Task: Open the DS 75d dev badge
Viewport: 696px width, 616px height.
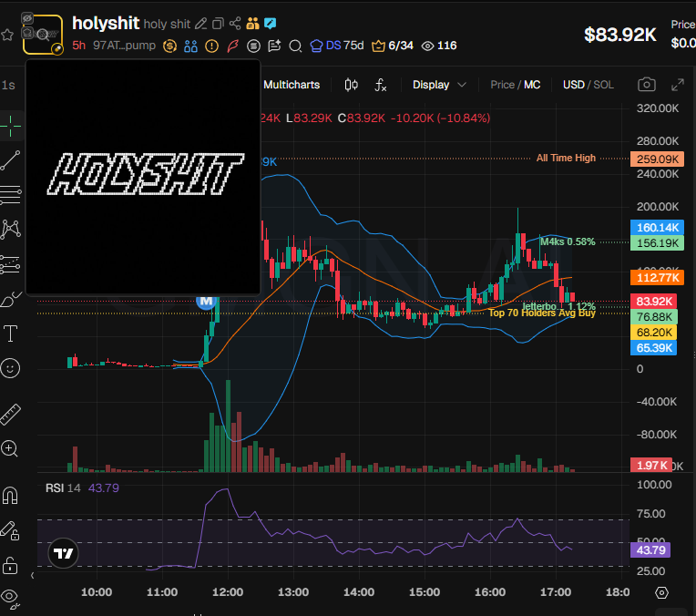Action: 337,46
